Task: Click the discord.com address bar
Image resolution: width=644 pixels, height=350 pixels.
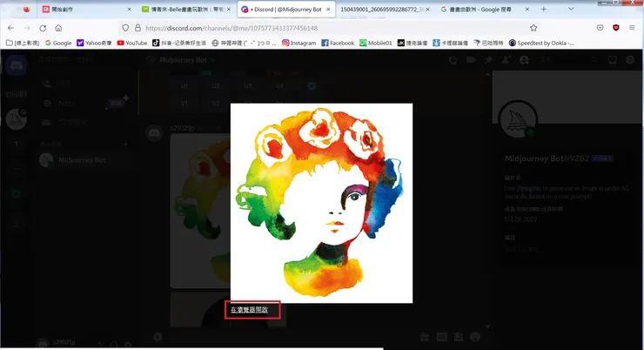Action: point(332,28)
